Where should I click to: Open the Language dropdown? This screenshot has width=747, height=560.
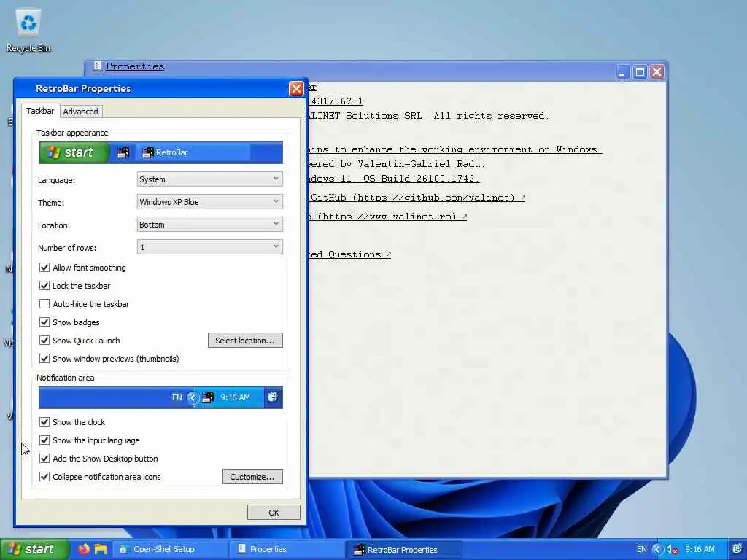coord(209,179)
